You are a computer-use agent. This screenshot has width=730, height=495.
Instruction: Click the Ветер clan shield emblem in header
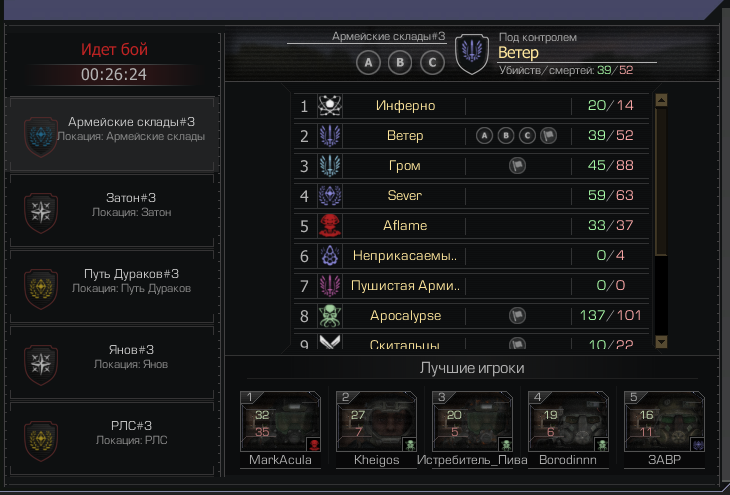point(472,54)
